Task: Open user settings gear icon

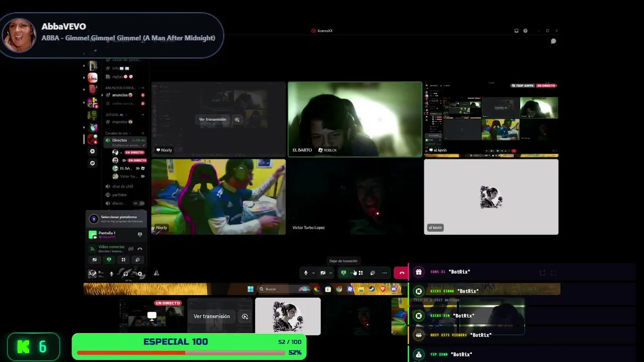Action: [140, 274]
